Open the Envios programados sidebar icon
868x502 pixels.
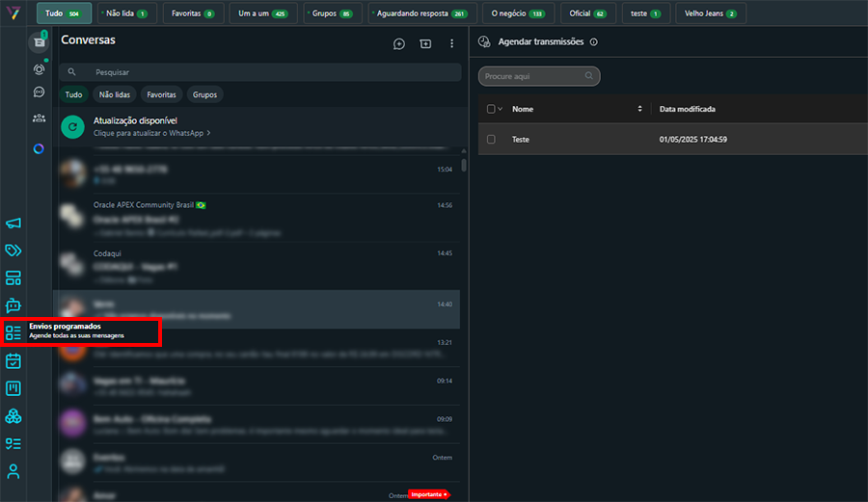coord(14,333)
